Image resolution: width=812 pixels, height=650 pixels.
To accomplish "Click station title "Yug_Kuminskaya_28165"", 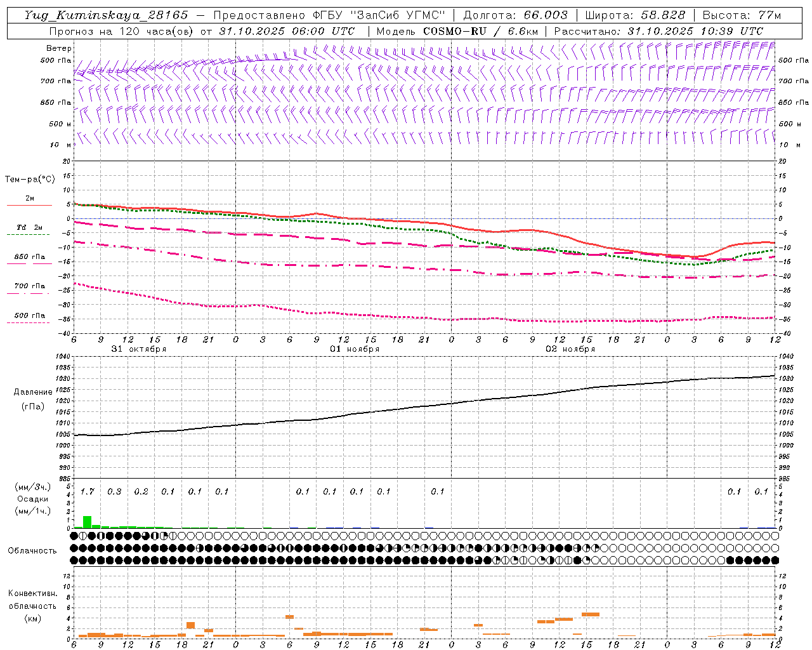I will tap(106, 15).
